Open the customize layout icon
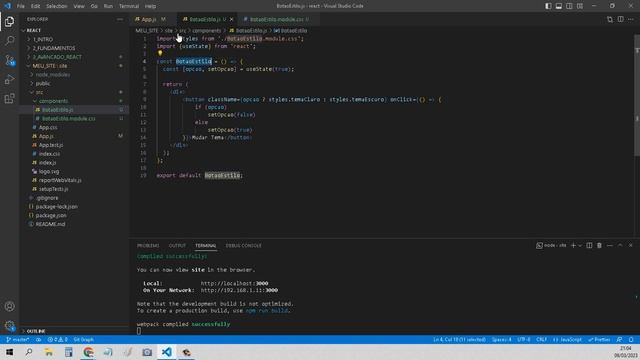 pyautogui.click(x=580, y=6)
